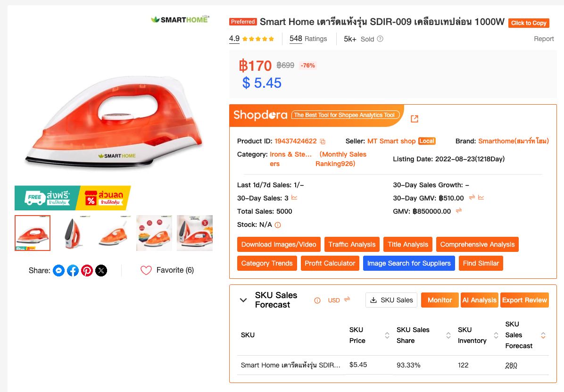Sort by SKU Price column
This screenshot has height=392, width=564.
tap(387, 335)
